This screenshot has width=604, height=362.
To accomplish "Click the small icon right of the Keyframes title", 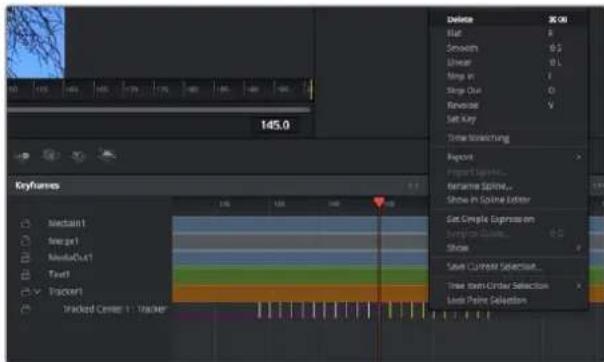I will (x=413, y=186).
